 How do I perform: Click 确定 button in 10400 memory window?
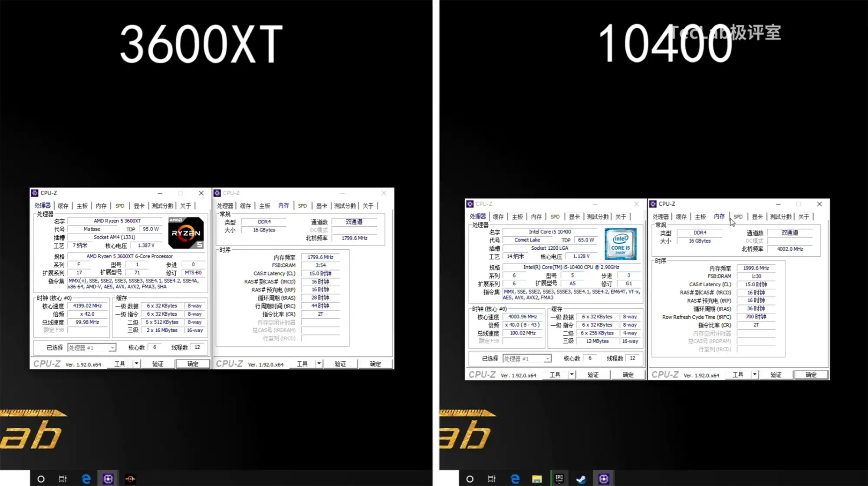click(x=811, y=374)
